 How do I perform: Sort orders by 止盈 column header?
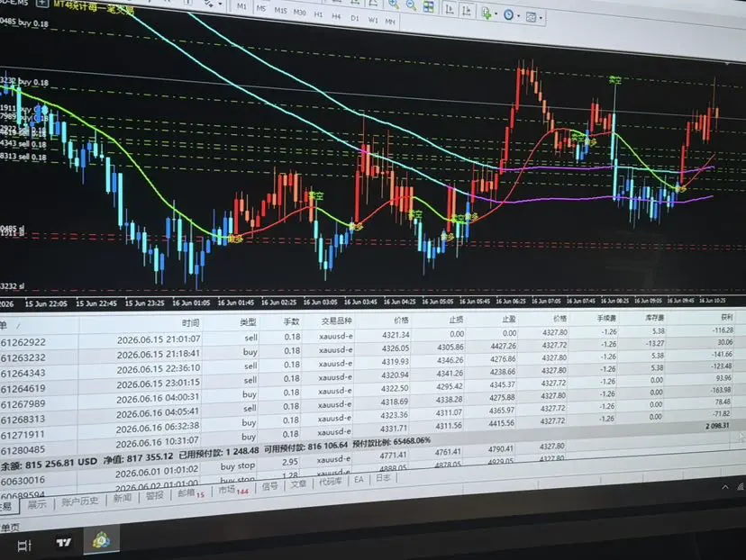pyautogui.click(x=508, y=319)
